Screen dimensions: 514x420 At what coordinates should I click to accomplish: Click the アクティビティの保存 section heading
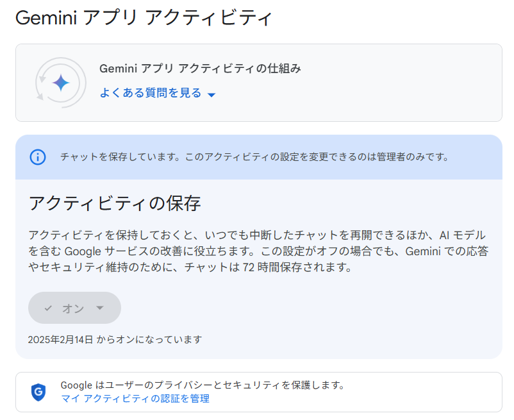(115, 204)
